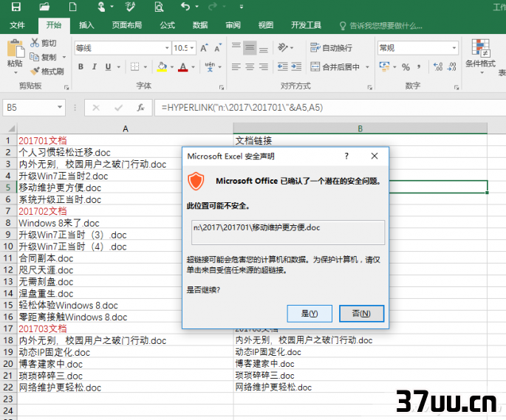Select middle align icon

[x=250, y=48]
